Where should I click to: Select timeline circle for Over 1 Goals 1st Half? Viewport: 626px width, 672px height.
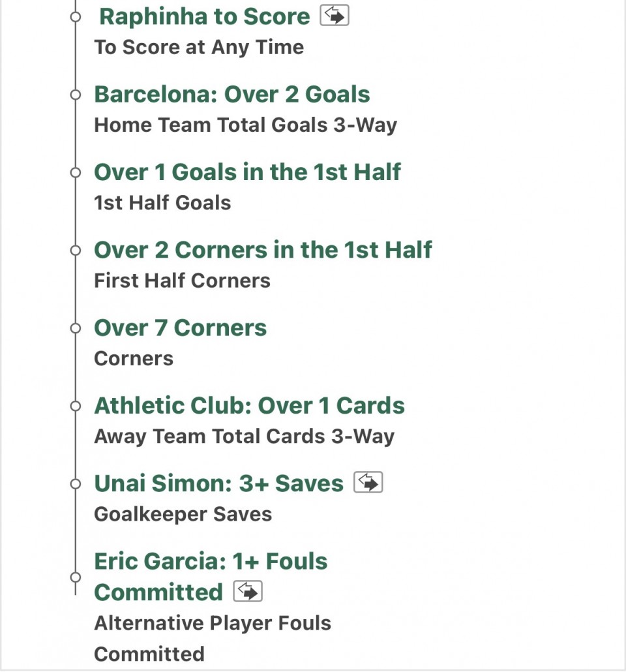[76, 172]
